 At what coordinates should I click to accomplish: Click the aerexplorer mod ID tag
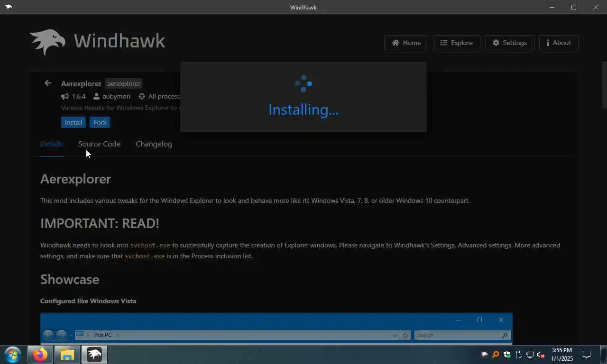pos(124,83)
